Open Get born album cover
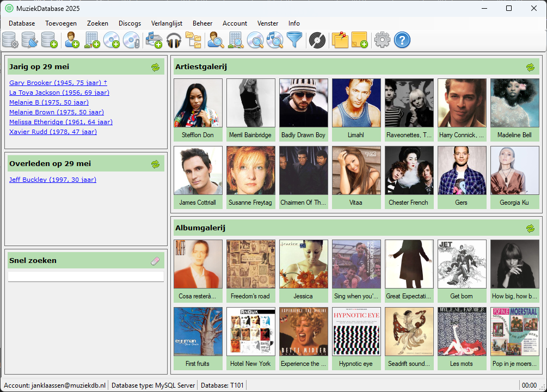 pyautogui.click(x=462, y=264)
